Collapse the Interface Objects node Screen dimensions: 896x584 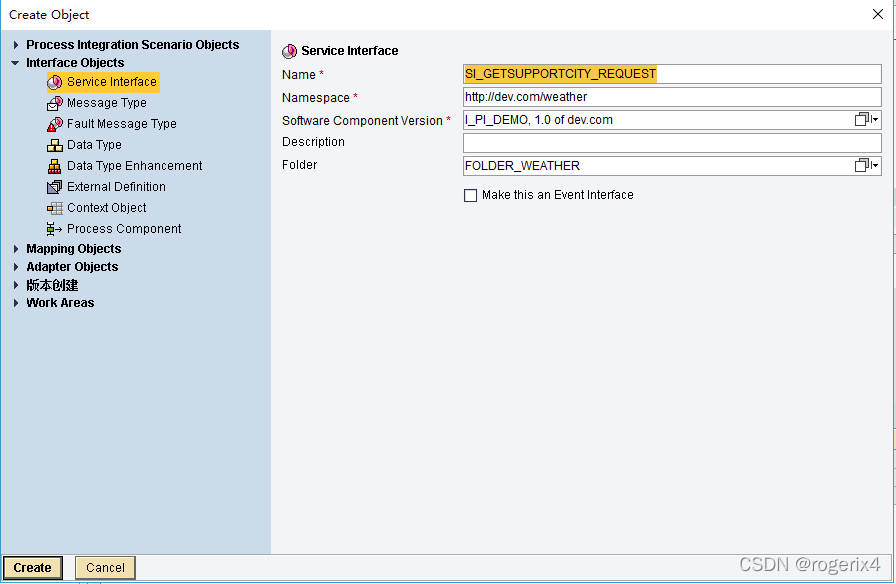coord(16,63)
